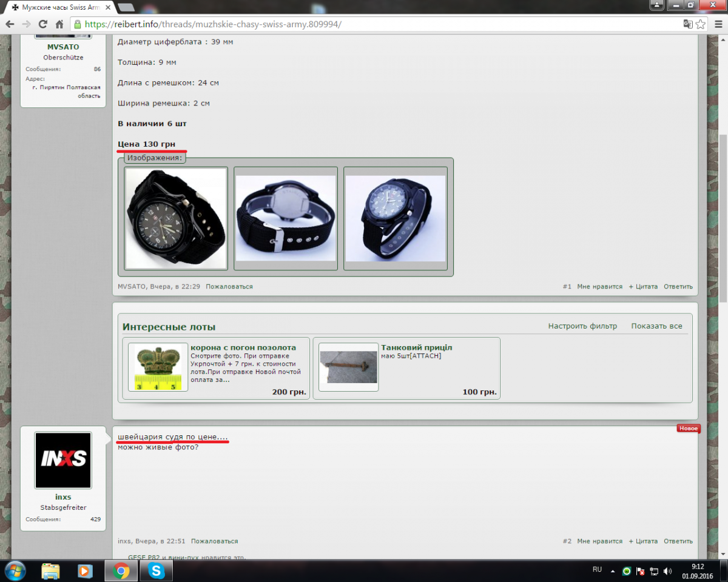This screenshot has height=582, width=728.
Task: Click the volume speaker tray icon
Action: tap(667, 571)
